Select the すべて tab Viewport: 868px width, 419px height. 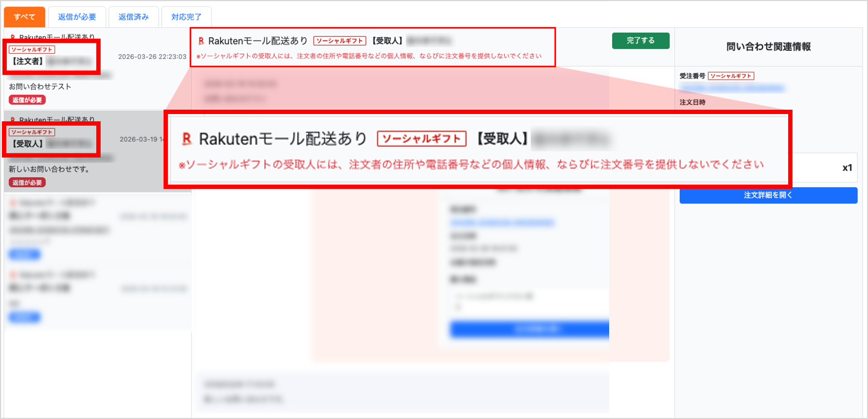pos(25,17)
